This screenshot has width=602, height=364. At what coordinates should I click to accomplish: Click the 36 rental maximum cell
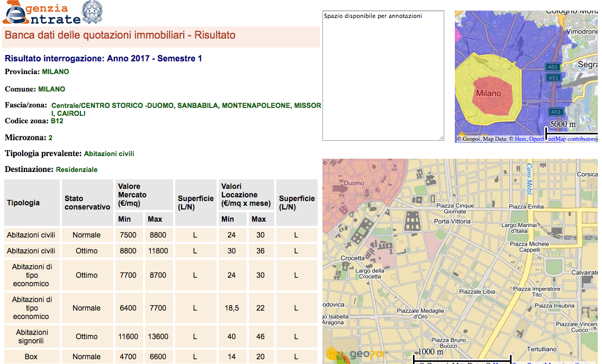[260, 251]
